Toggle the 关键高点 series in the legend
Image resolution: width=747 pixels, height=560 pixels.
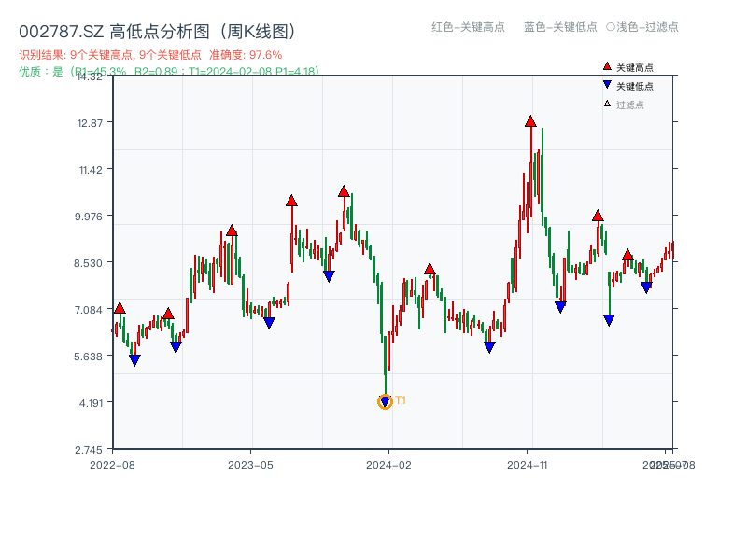click(626, 66)
